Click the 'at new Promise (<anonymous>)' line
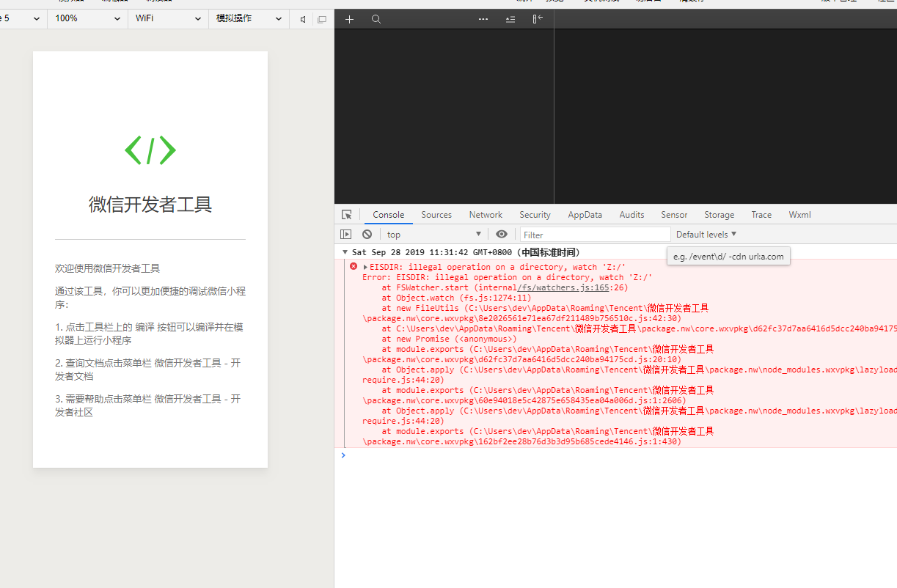 tap(449, 339)
